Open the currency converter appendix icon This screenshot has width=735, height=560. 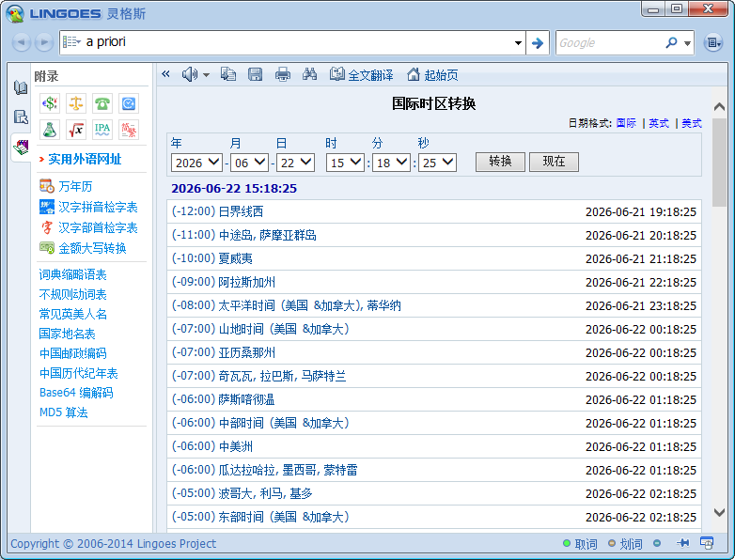coord(50,103)
